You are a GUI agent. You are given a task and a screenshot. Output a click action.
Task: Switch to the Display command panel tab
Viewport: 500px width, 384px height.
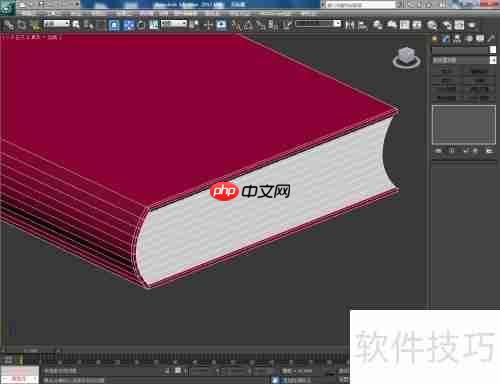pyautogui.click(x=480, y=39)
